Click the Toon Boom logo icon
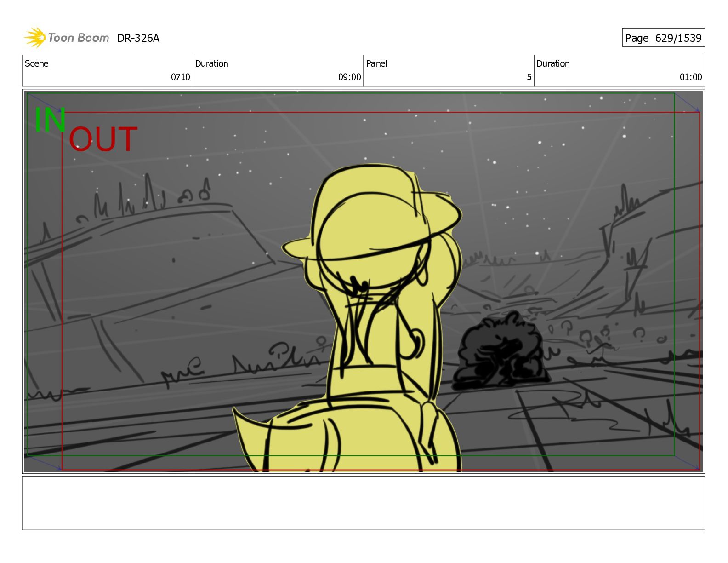 pyautogui.click(x=35, y=37)
